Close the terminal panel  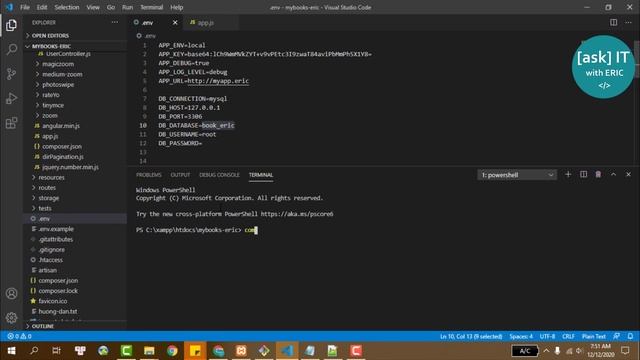(x=628, y=174)
